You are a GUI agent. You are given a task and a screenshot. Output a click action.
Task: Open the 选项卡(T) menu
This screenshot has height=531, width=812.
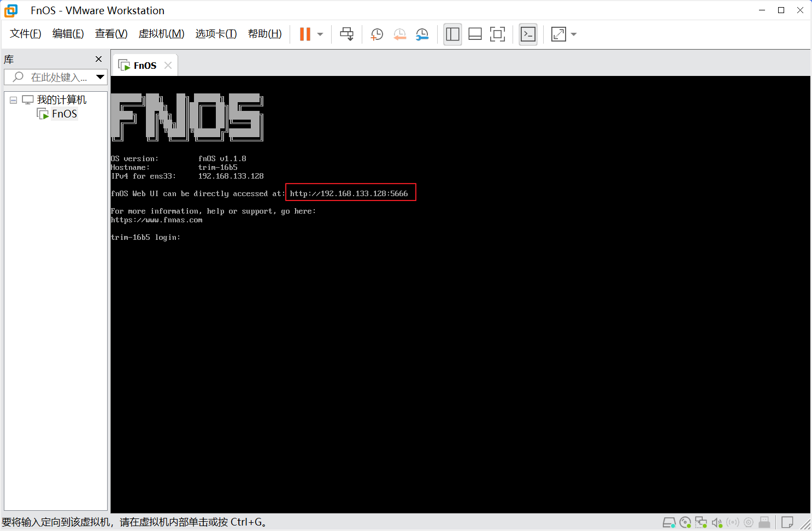(x=216, y=34)
